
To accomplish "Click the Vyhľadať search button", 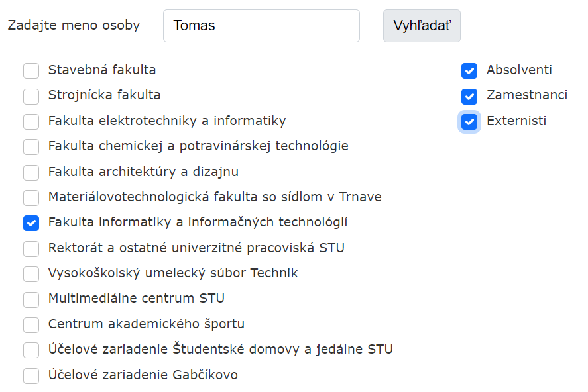I will 422,26.
